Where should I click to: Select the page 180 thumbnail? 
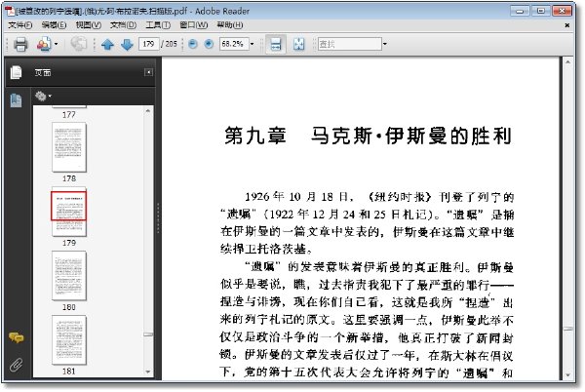69,276
